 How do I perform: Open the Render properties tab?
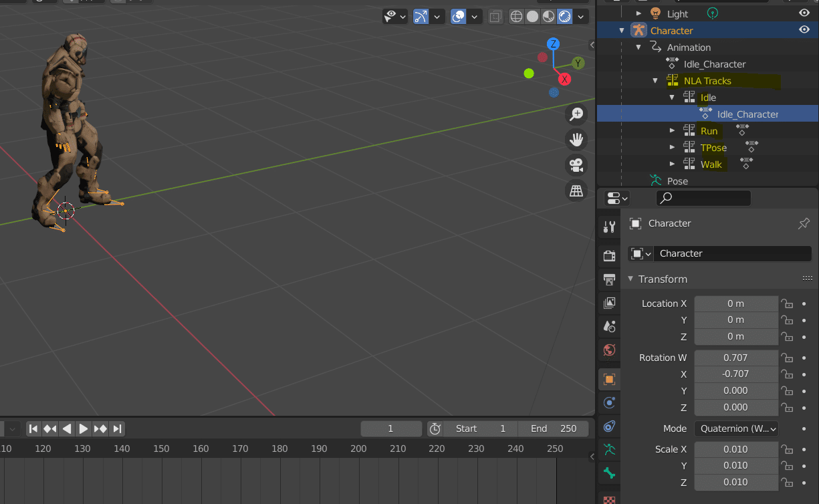tap(609, 256)
